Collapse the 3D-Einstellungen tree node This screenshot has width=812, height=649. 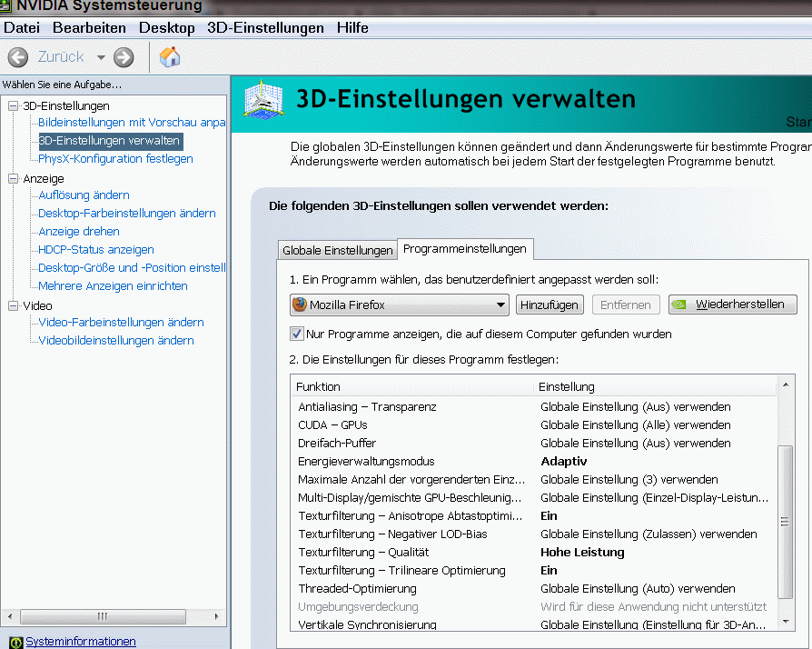tap(13, 105)
